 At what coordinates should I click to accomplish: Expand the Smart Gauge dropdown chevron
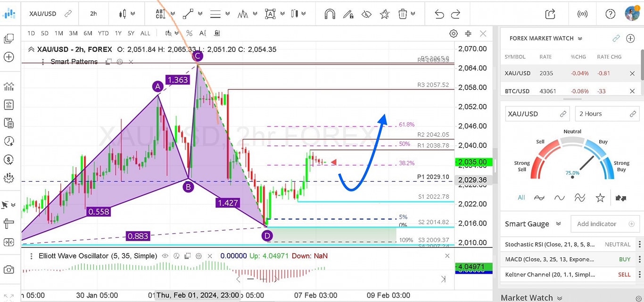pyautogui.click(x=558, y=224)
